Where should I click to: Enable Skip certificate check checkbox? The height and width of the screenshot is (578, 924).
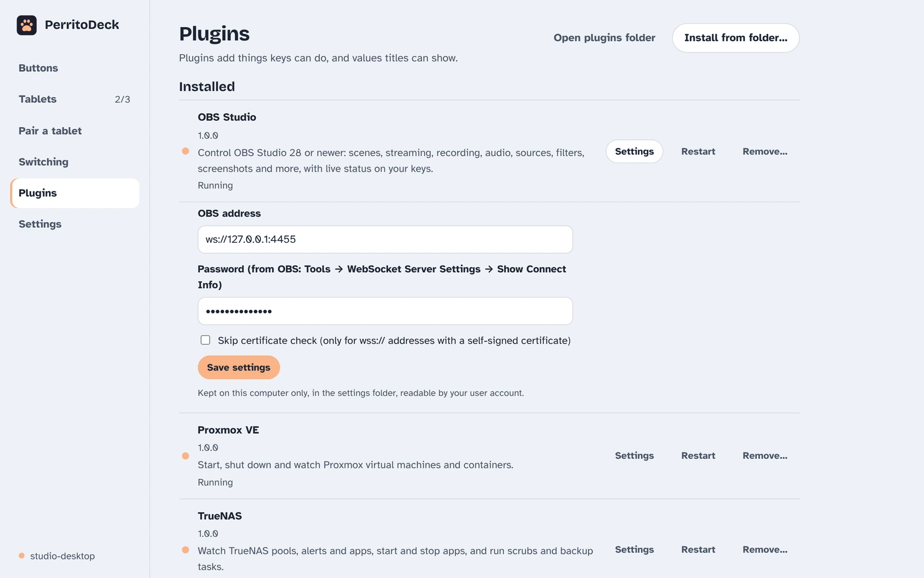(x=205, y=340)
